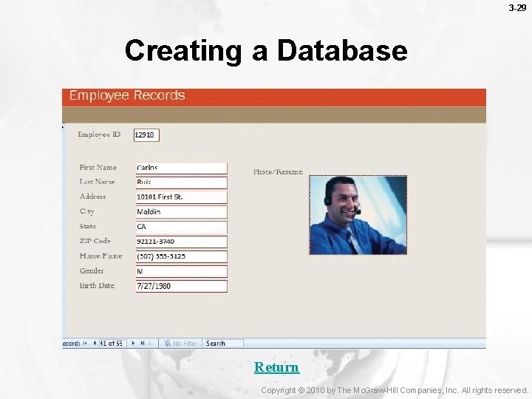Click the Home Phone label

(100, 256)
